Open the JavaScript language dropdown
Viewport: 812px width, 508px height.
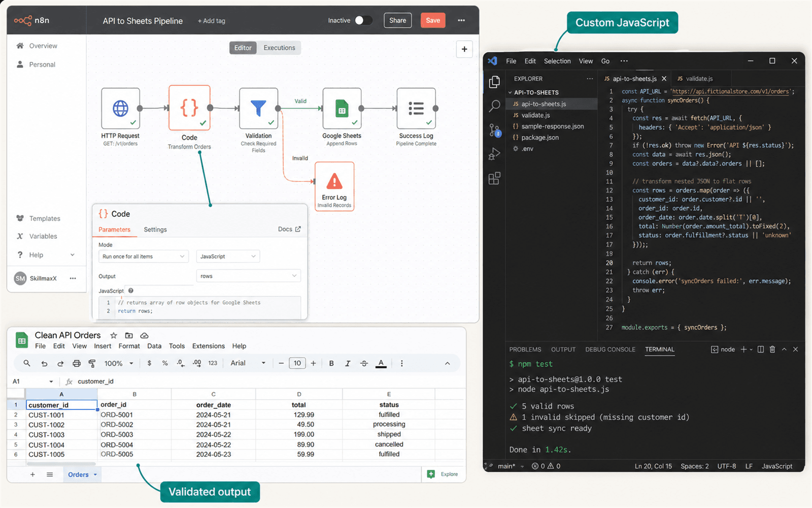pos(228,257)
